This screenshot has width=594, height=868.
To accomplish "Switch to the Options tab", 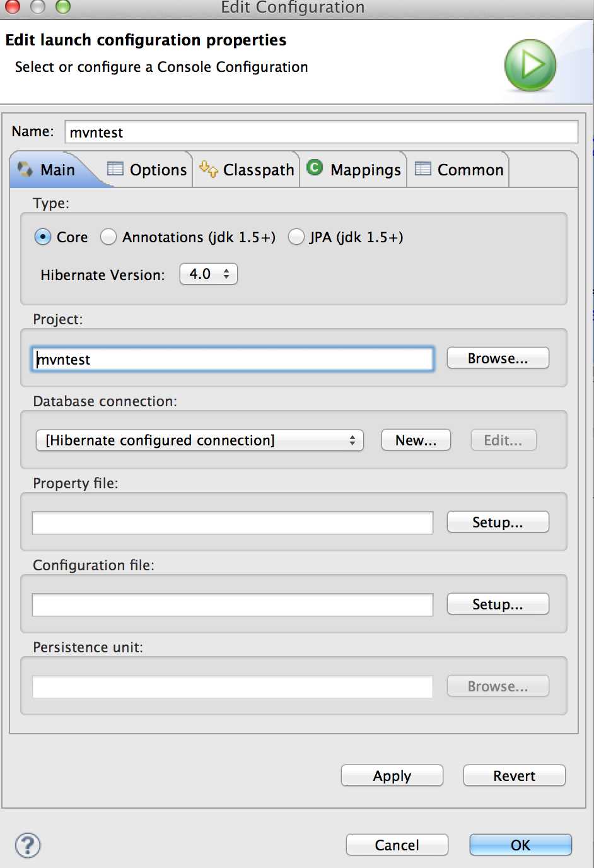I will 148,170.
